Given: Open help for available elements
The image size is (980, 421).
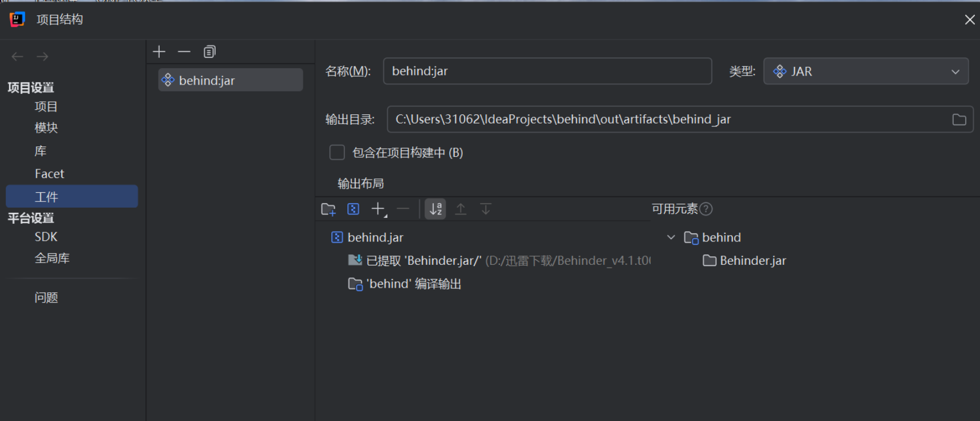Looking at the screenshot, I should (706, 209).
